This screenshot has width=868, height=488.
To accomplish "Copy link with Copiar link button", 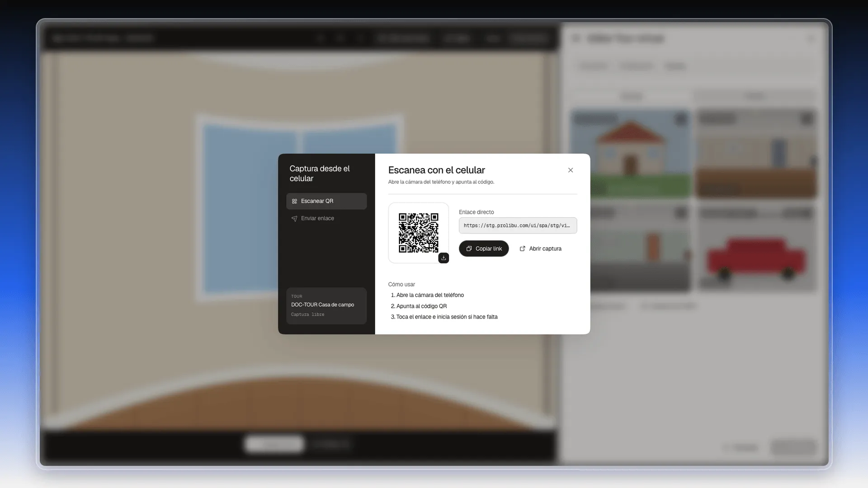I will [484, 249].
